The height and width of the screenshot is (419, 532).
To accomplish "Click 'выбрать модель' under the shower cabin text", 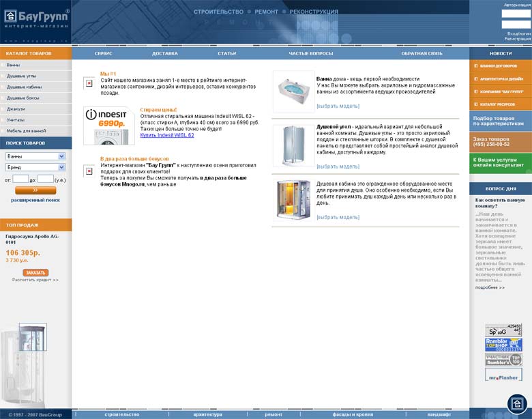I will pyautogui.click(x=338, y=217).
